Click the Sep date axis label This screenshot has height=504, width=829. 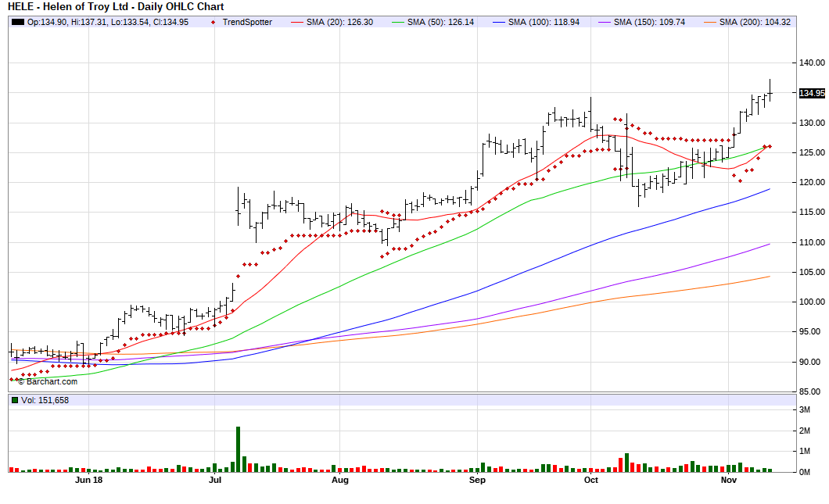[477, 480]
